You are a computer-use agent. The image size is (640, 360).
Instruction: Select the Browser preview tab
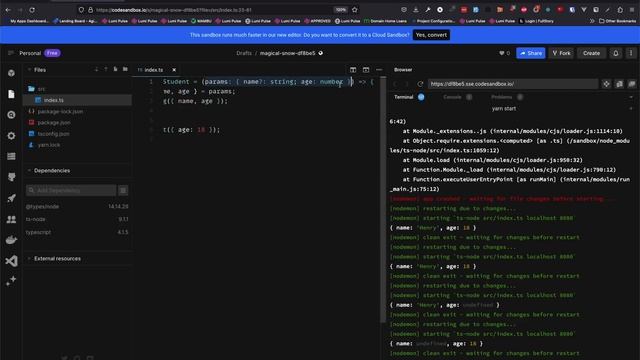(x=403, y=70)
